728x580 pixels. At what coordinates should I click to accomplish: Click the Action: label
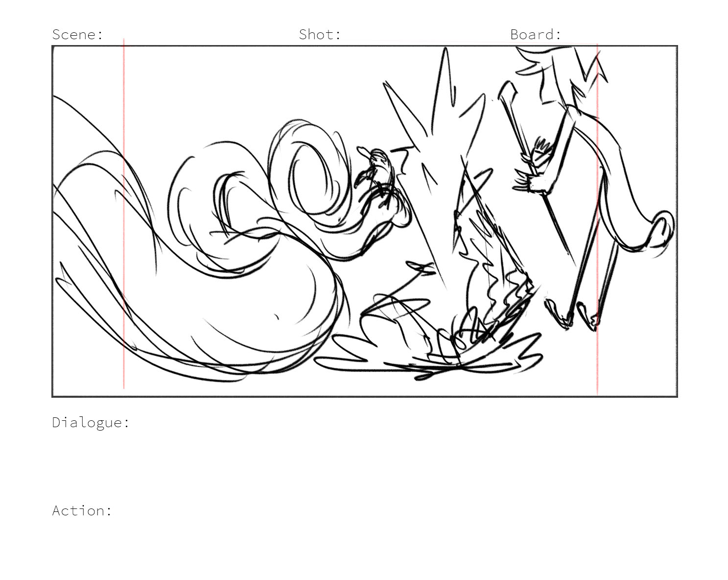click(82, 510)
